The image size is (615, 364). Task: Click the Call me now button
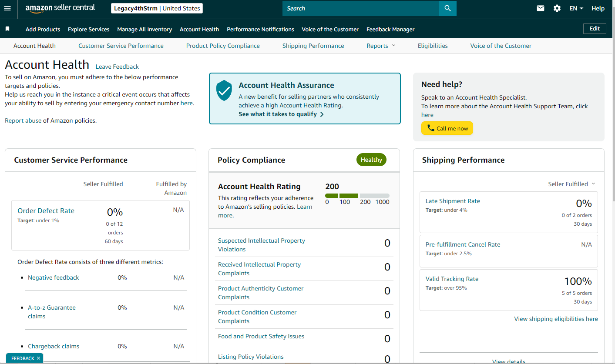[447, 128]
